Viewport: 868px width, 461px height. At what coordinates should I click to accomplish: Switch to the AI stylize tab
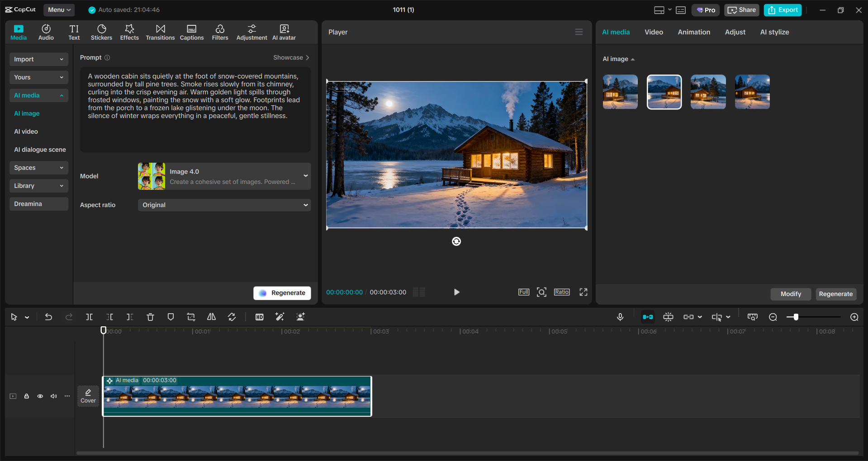(774, 32)
